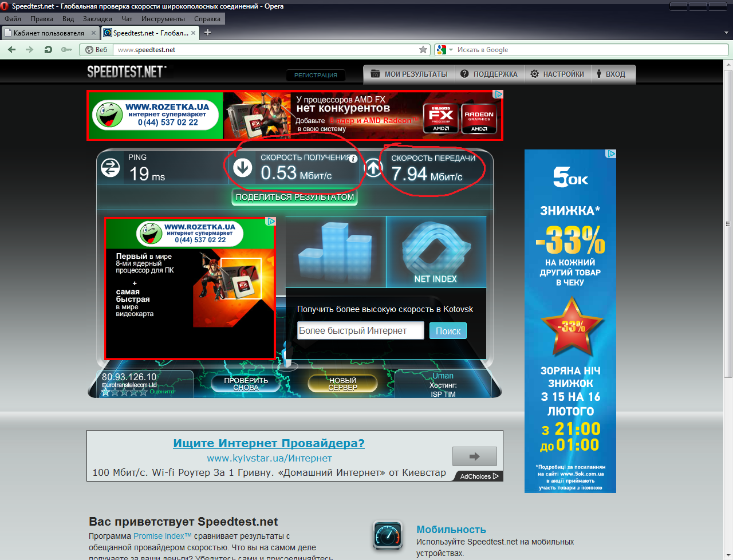The image size is (733, 560).
Task: Open the bar chart results tile
Action: [336, 252]
